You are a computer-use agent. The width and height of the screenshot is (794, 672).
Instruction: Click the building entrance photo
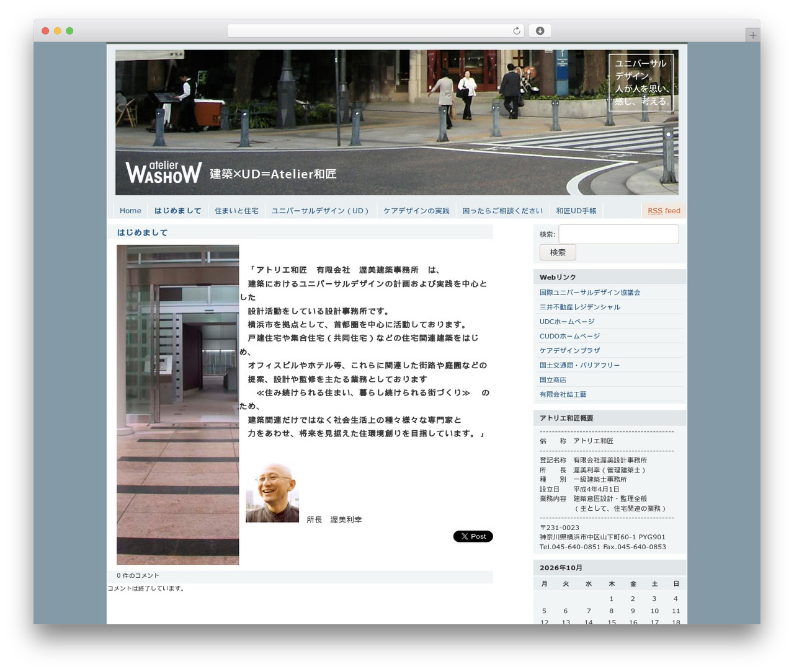click(x=177, y=405)
